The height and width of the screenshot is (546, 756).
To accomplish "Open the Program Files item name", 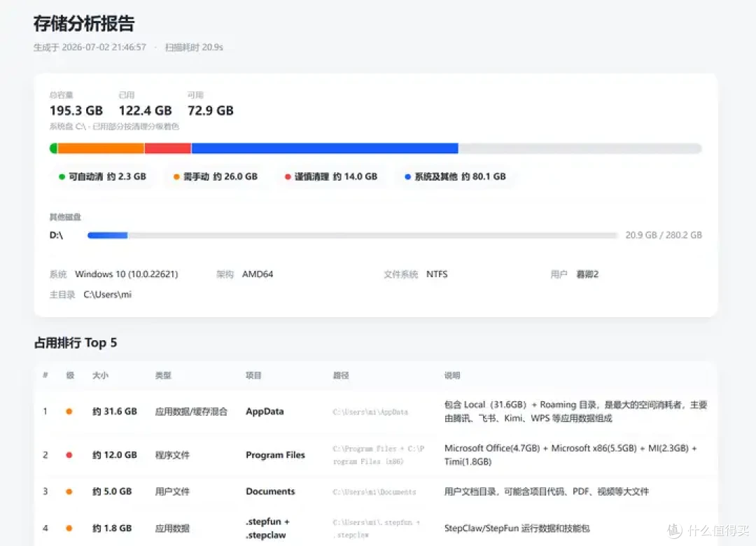I will click(x=275, y=455).
